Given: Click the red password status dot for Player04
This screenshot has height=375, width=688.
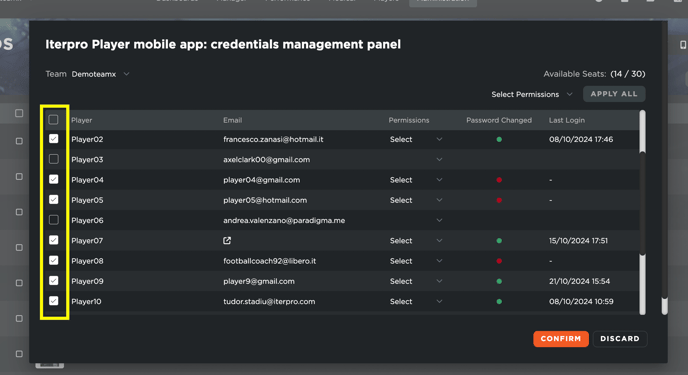Looking at the screenshot, I should pos(499,180).
